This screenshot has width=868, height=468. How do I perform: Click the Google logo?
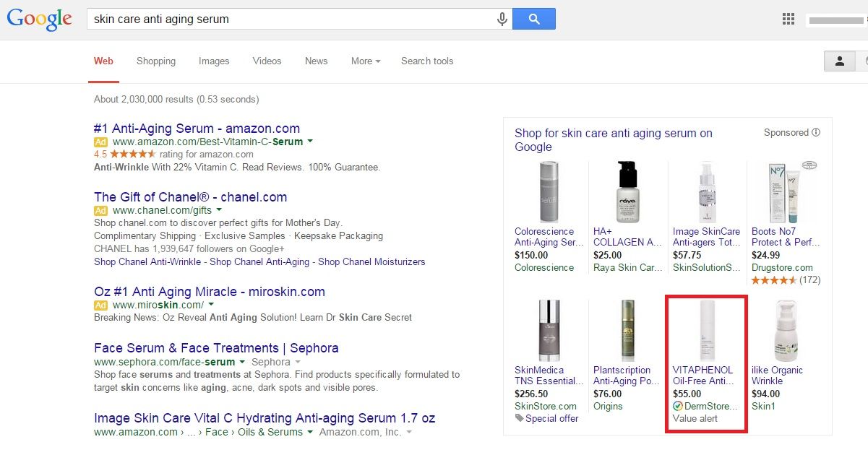[39, 19]
